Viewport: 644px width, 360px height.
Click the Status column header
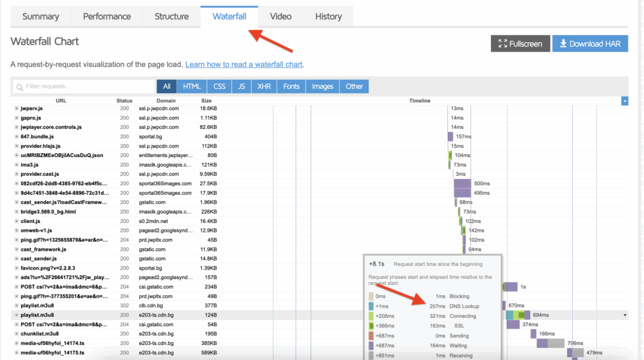coord(125,101)
